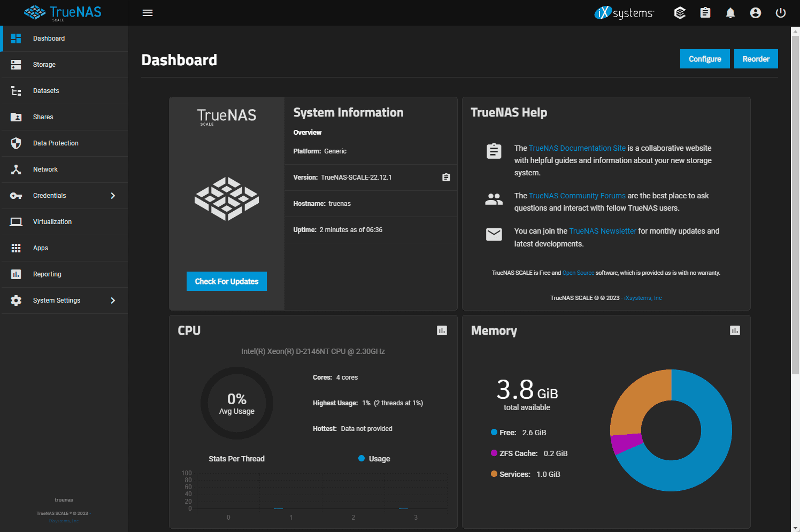
Task: Click the page vertical scrollbar thumb
Action: click(x=795, y=204)
